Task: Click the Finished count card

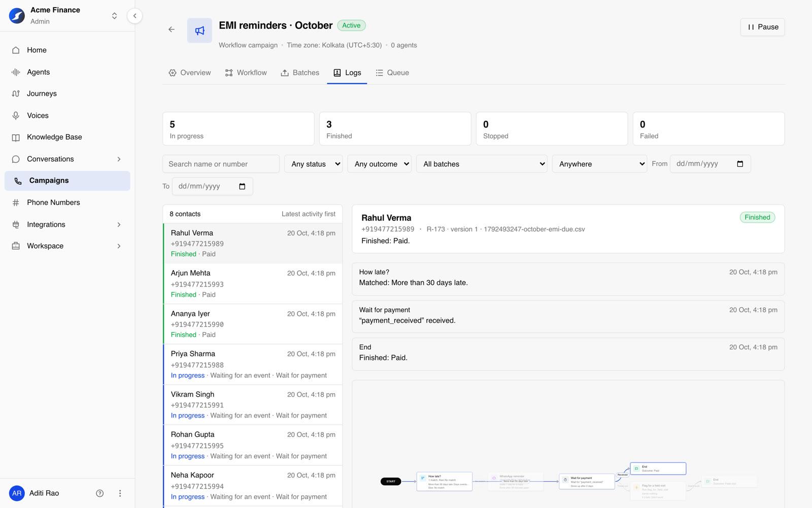Action: 395,129
